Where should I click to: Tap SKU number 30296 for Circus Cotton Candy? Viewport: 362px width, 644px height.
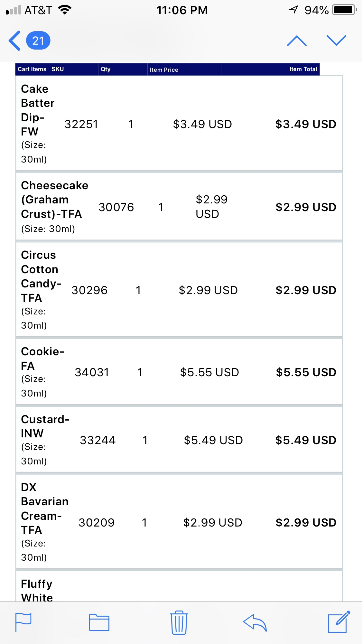pyautogui.click(x=89, y=290)
